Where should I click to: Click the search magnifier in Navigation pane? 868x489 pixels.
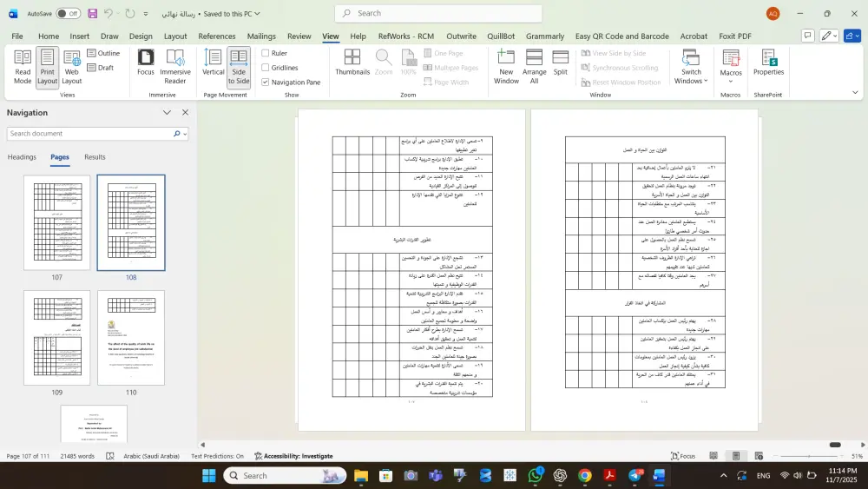coord(176,134)
